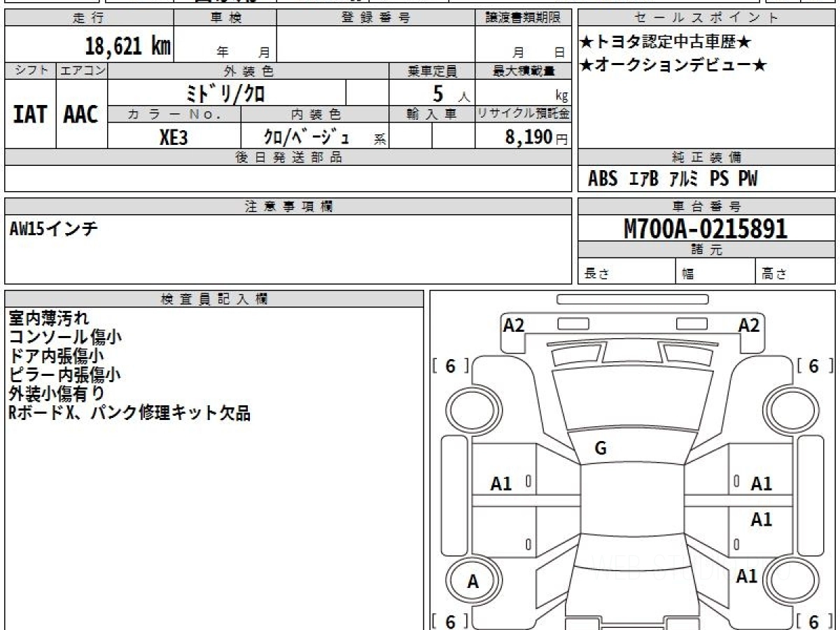The image size is (840, 630).
Task: Click the 検査員記入欄 header bar
Action: 214,299
